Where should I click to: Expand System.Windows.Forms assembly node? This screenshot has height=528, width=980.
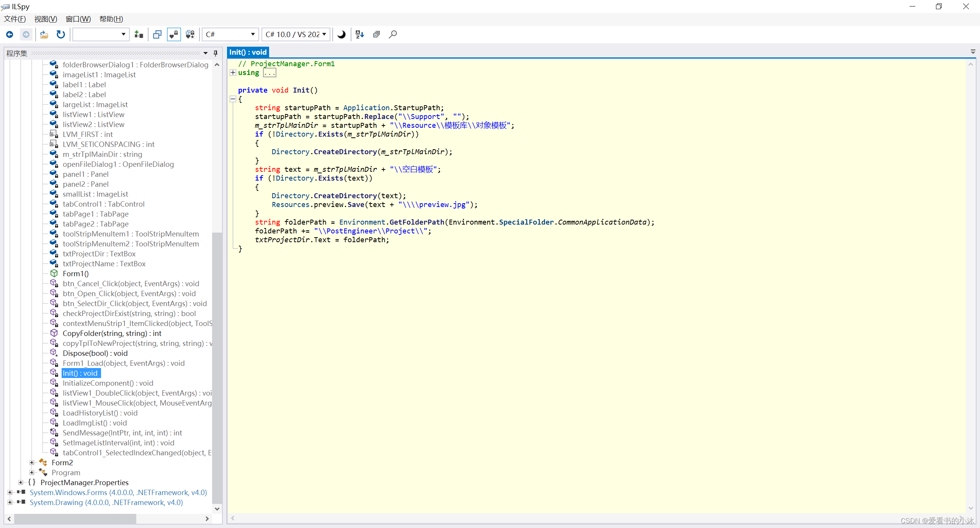(10, 492)
